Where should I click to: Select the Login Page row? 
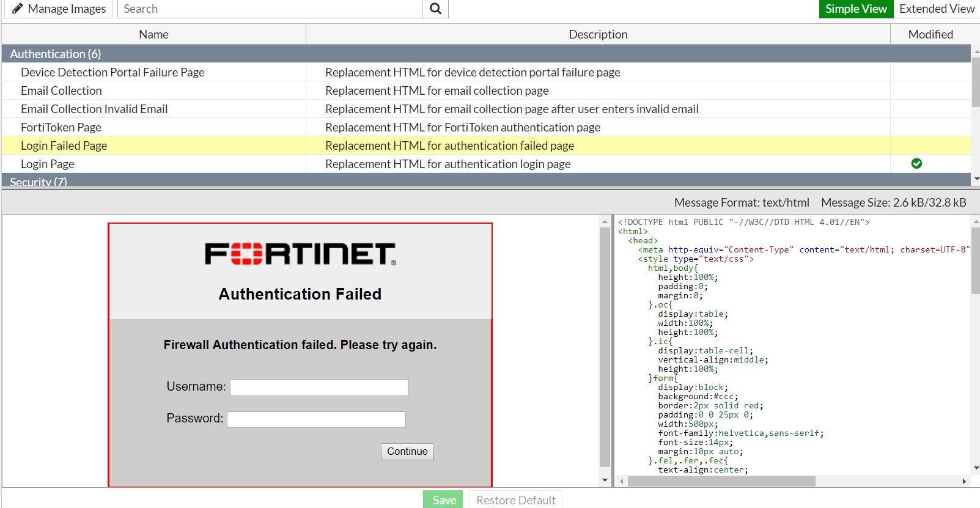[x=486, y=164]
